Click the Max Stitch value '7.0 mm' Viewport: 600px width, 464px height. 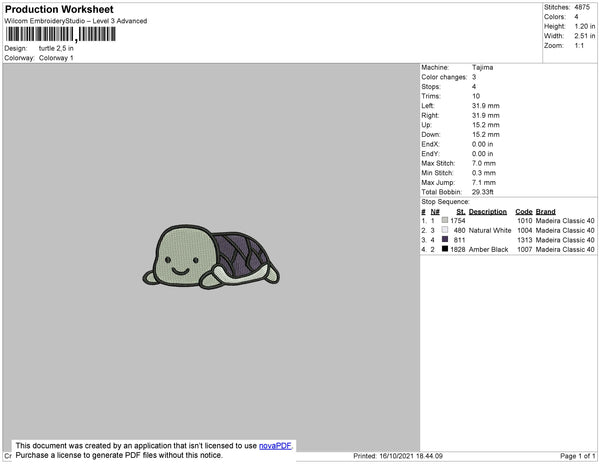coord(484,163)
